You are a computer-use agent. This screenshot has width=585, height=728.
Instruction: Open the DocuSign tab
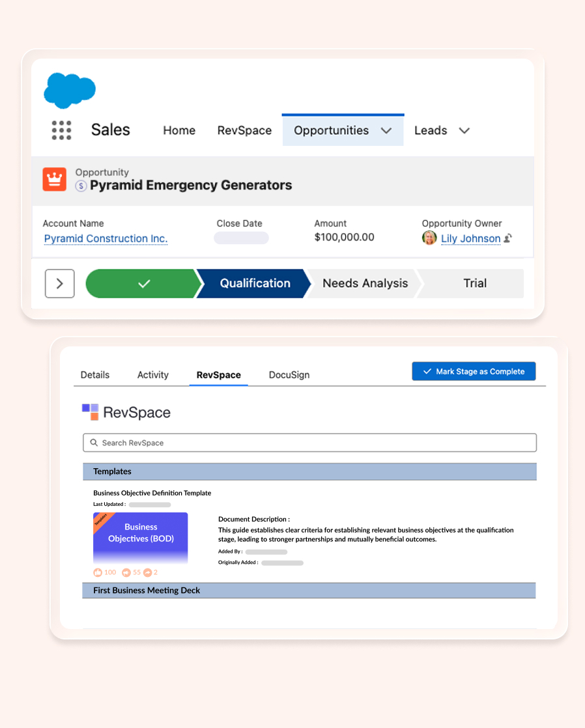pos(289,375)
